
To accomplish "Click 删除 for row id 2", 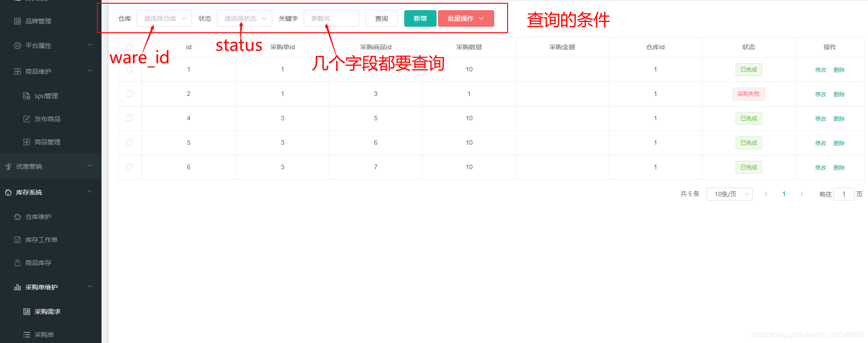I will pos(839,95).
